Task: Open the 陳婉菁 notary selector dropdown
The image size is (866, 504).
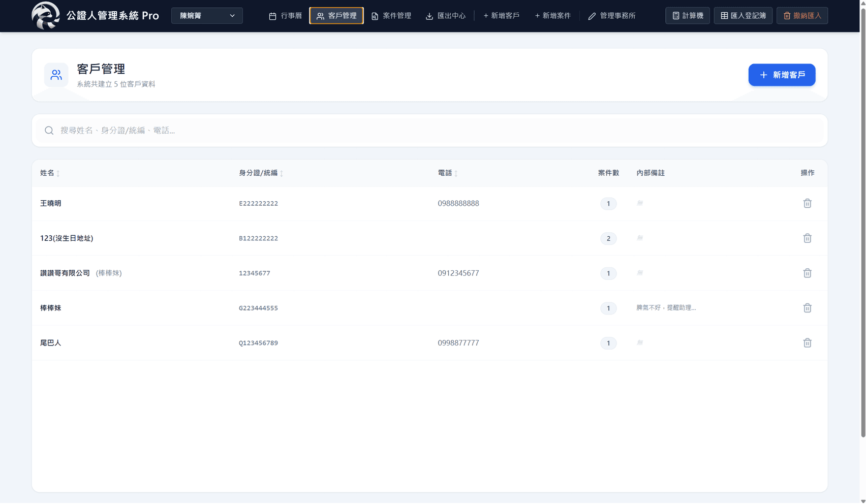Action: pyautogui.click(x=207, y=16)
